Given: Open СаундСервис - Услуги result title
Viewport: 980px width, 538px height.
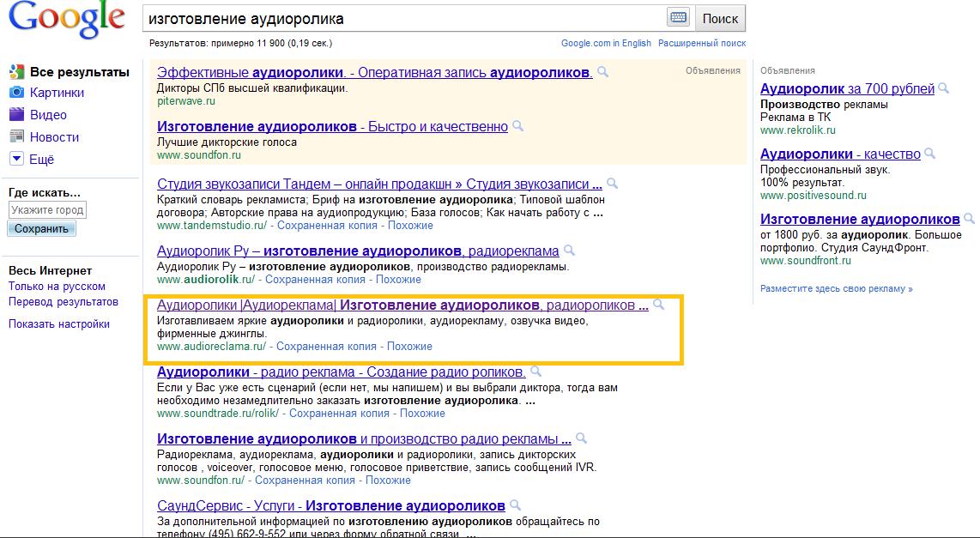Looking at the screenshot, I should click(x=330, y=506).
